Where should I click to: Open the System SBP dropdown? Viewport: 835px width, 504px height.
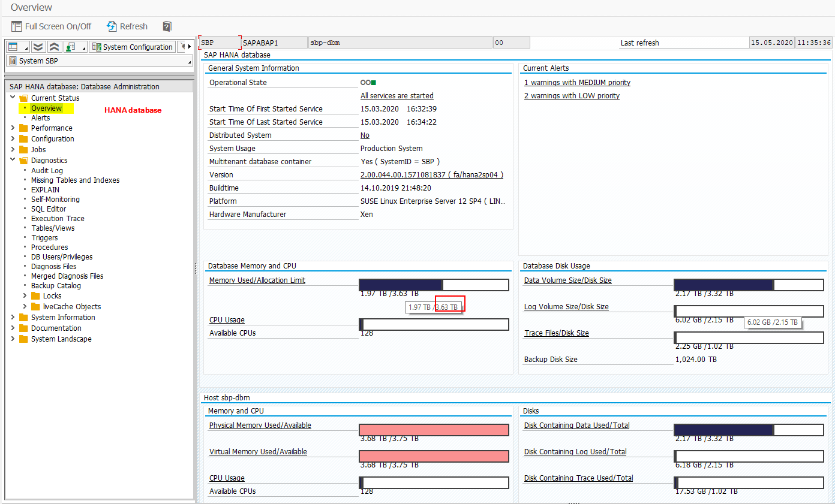pos(99,61)
